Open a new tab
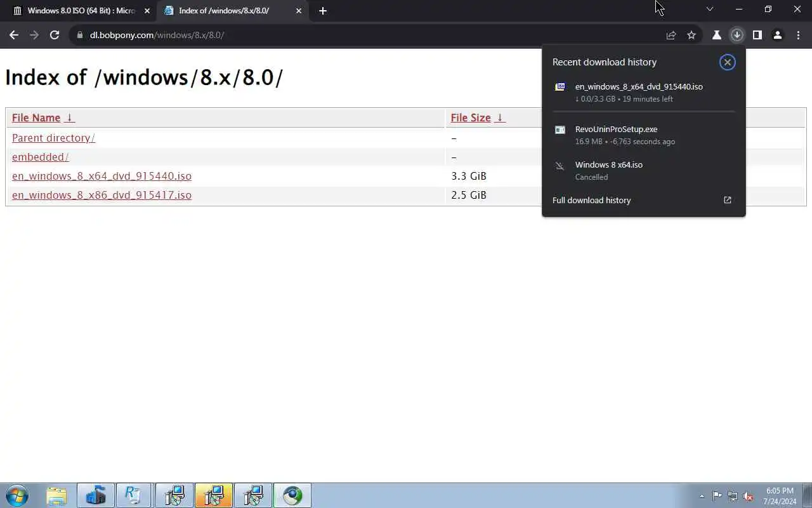Screen dimensions: 812x508 coord(323,11)
